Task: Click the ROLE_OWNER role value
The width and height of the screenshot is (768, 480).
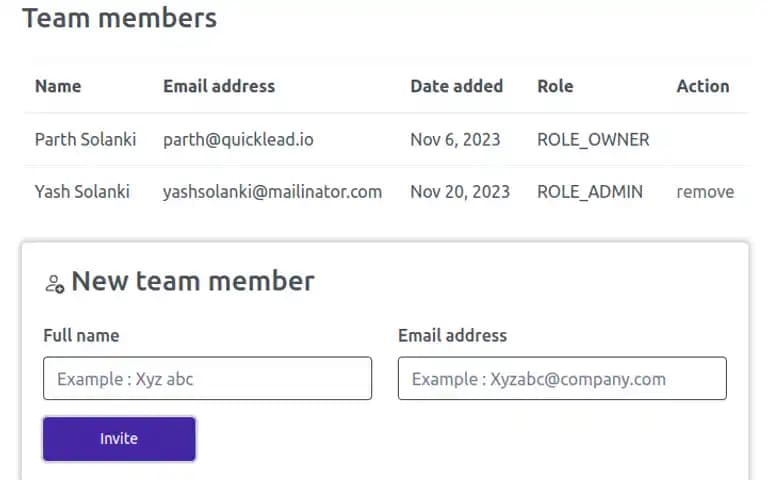Action: click(593, 140)
